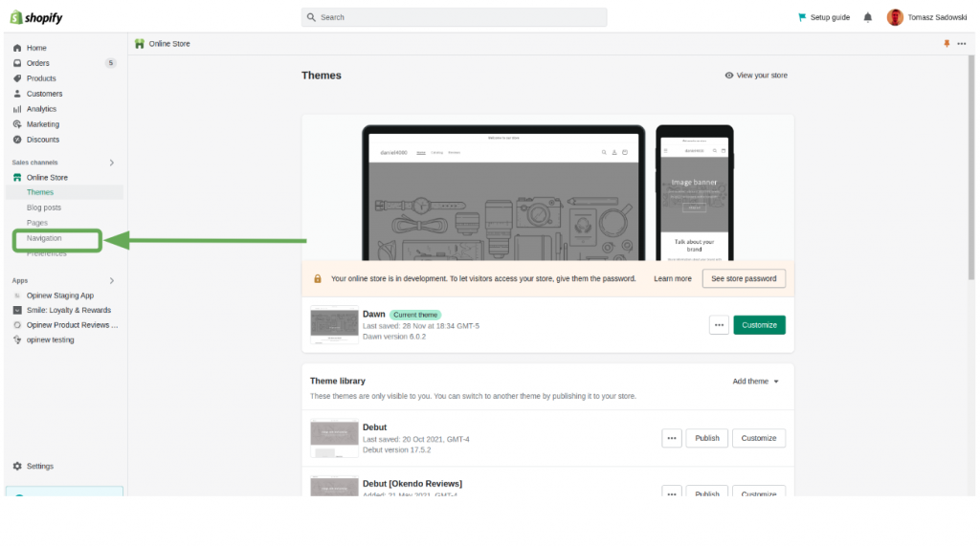Expand the Apps section chevron
The height and width of the screenshot is (547, 980).
click(x=112, y=281)
